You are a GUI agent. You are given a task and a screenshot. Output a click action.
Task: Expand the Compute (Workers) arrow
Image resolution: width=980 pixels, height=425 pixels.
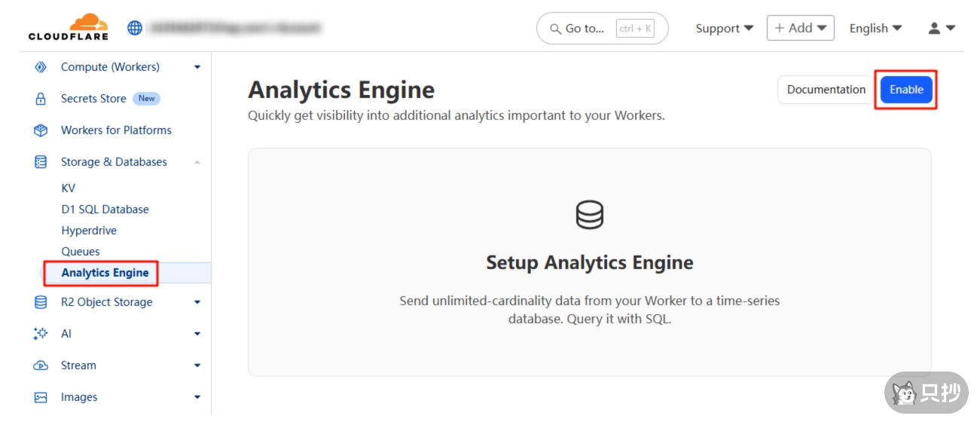point(197,67)
